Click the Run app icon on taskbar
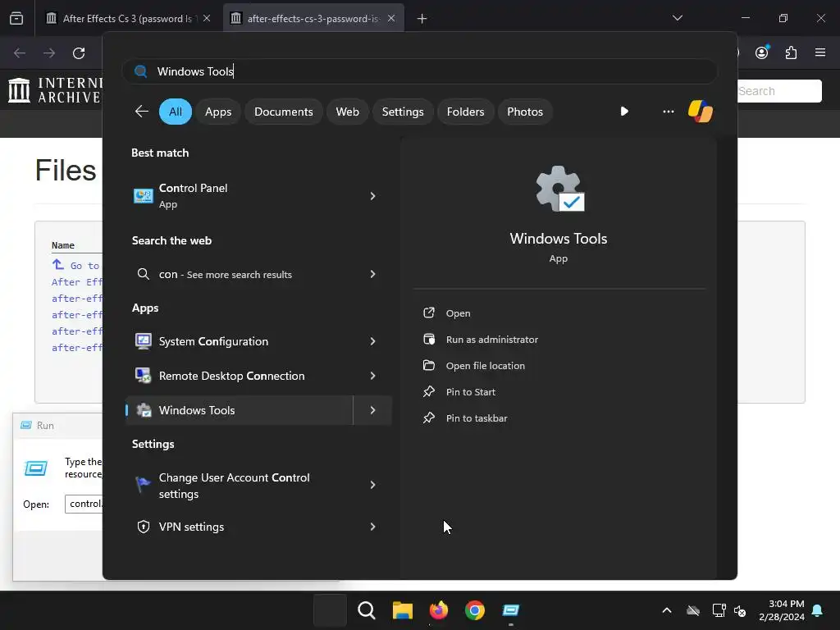Image resolution: width=840 pixels, height=630 pixels. pos(511,610)
